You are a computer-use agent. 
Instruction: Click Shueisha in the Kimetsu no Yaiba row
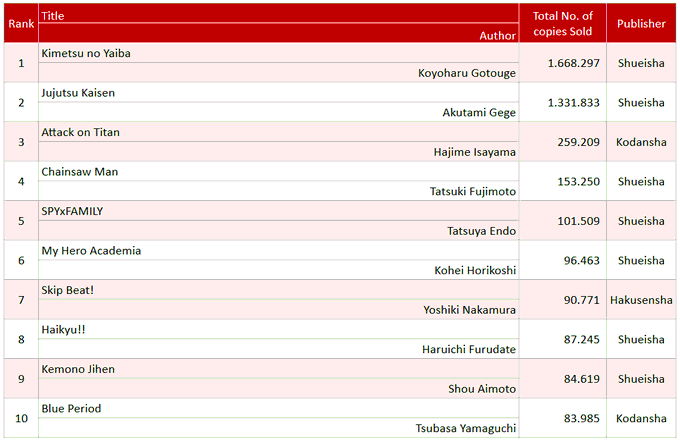point(641,63)
